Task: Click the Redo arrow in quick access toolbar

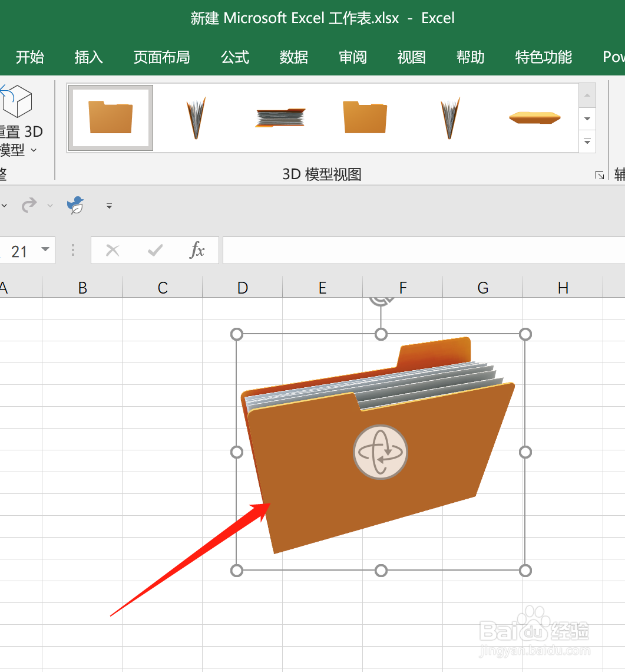Action: point(29,205)
